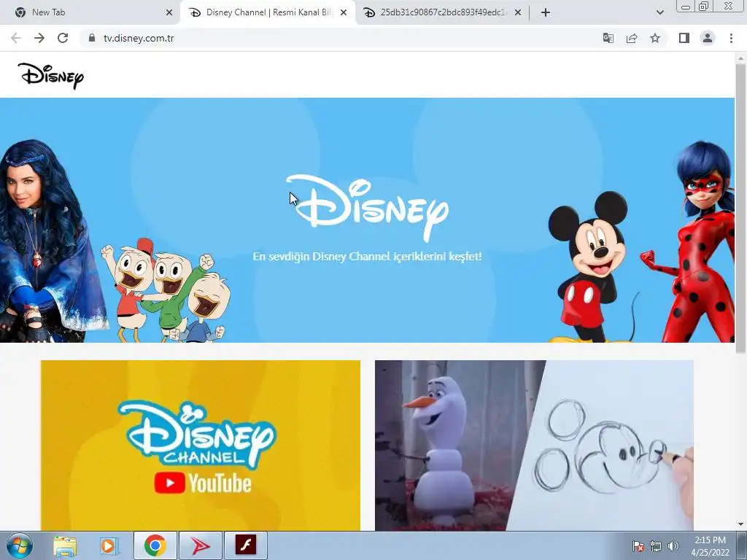Bookmark this page with star icon
The width and height of the screenshot is (747, 560).
(x=655, y=38)
